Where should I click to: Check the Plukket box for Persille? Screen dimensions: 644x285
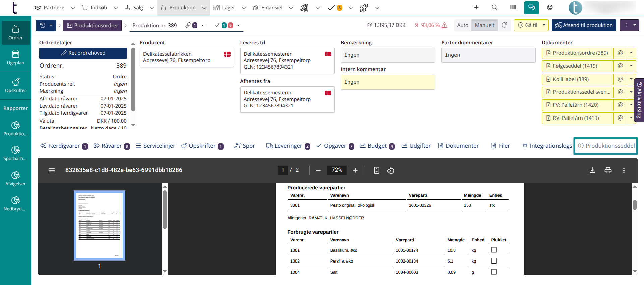coord(494,261)
